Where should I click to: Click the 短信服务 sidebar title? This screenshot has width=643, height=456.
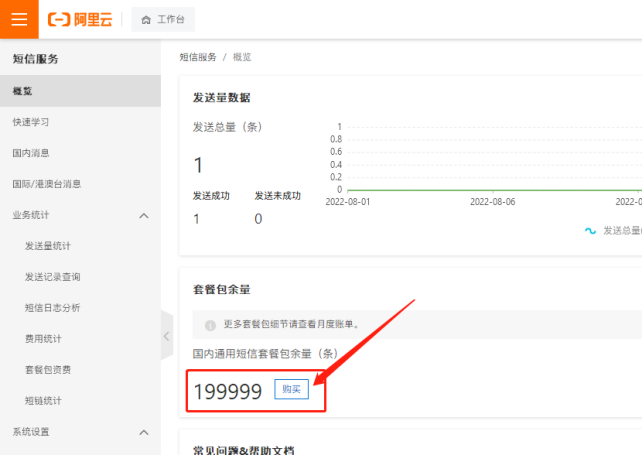point(35,59)
